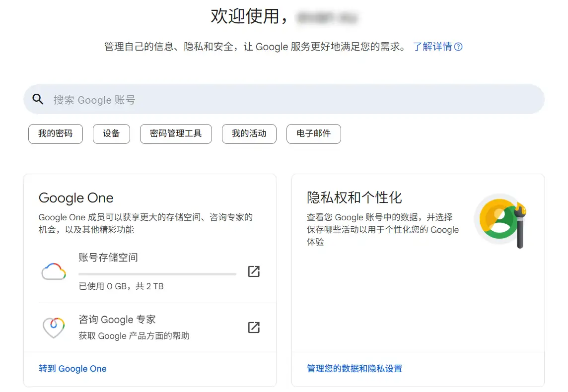Open 管理您的数据和隐私设置
568x392 pixels.
coord(355,368)
